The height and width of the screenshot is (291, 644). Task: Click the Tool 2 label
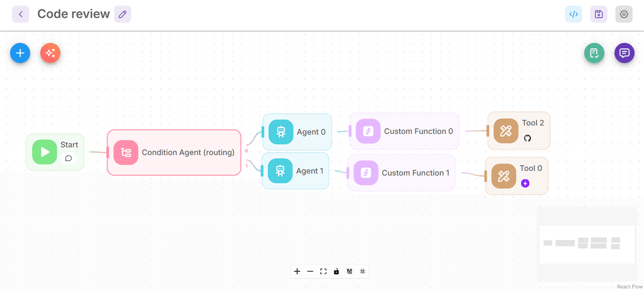point(533,123)
